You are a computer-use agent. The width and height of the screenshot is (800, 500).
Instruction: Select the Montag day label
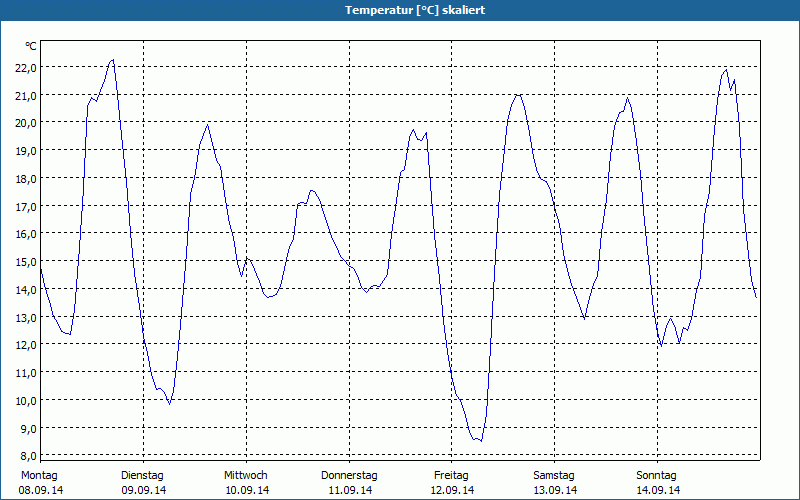[39, 476]
